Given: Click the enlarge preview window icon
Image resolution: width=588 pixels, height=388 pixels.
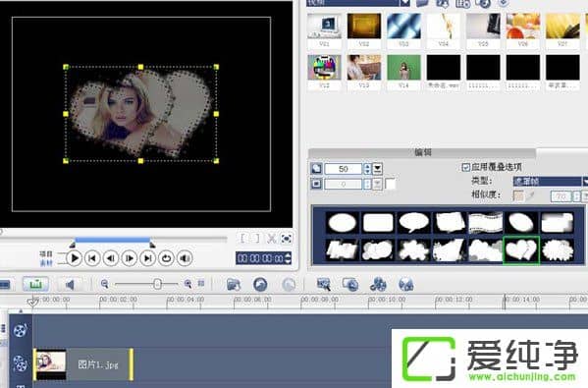Looking at the screenshot, I should coord(287,239).
